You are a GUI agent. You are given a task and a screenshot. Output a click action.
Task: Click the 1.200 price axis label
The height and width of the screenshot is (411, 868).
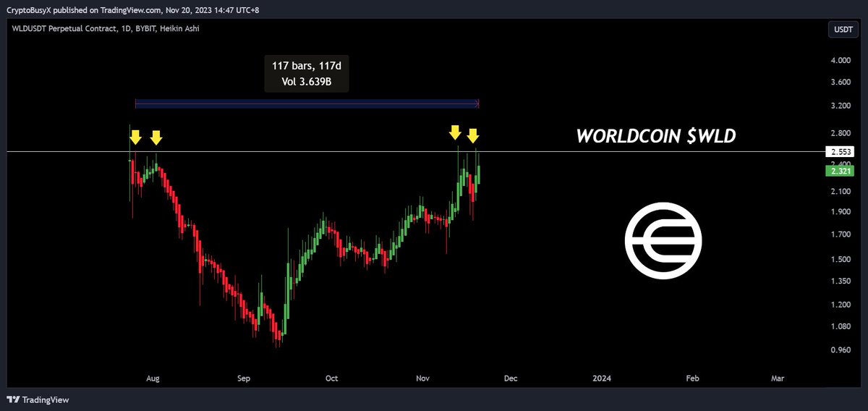click(x=841, y=305)
